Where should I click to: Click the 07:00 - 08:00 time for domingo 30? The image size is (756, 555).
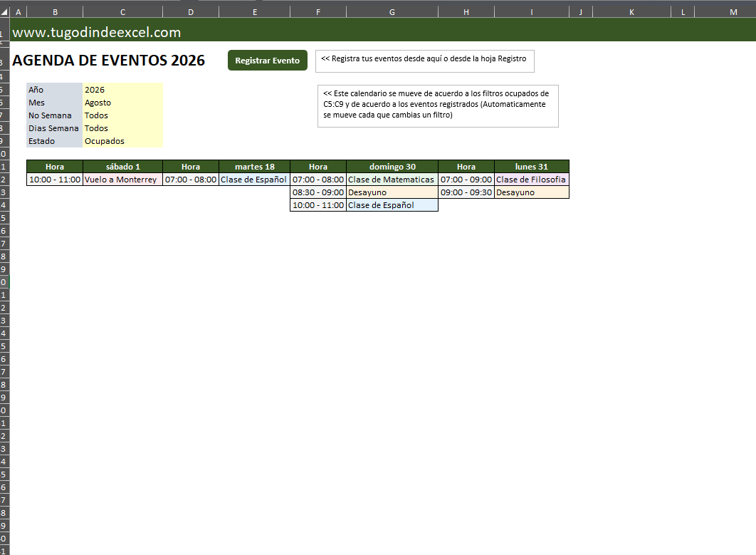[318, 180]
